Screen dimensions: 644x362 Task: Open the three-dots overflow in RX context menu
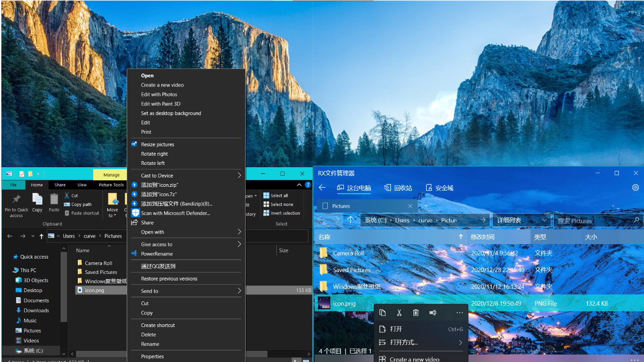click(x=459, y=313)
